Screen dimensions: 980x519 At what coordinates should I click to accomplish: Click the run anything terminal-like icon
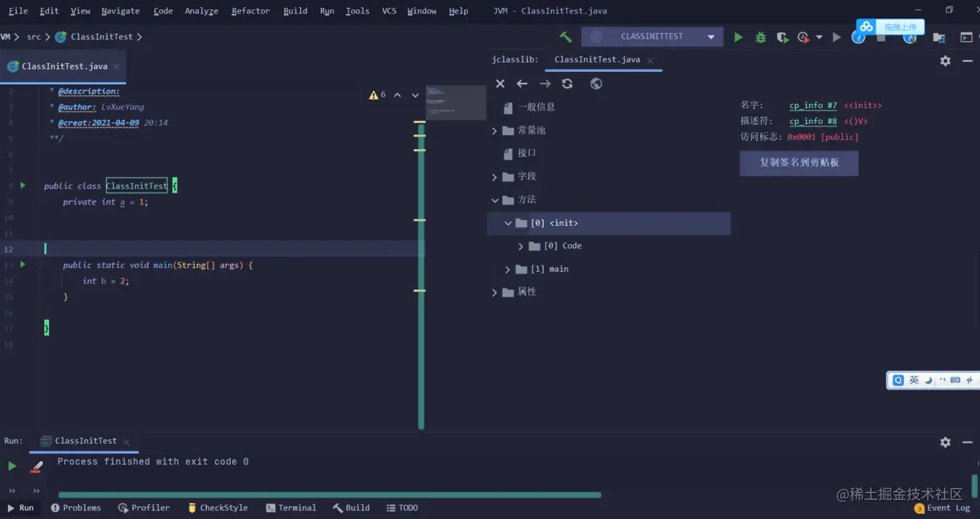(966, 37)
